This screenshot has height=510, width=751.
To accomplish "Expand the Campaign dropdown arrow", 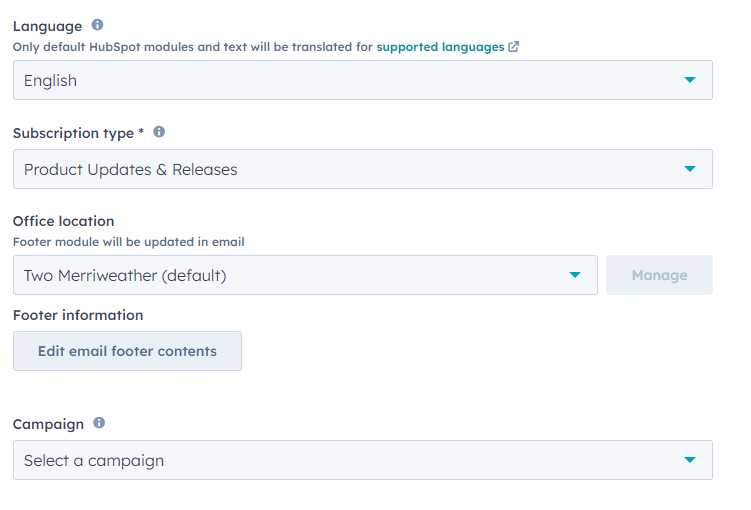I will [690, 460].
